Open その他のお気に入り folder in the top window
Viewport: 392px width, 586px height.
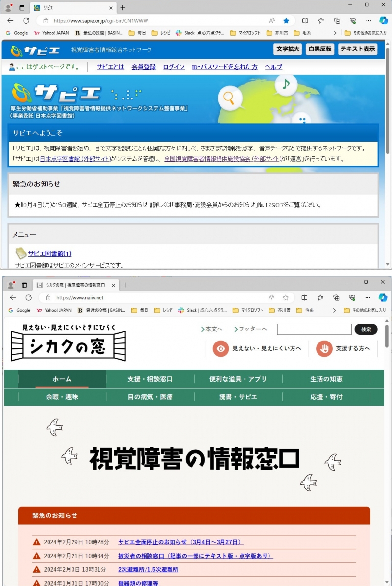point(366,33)
